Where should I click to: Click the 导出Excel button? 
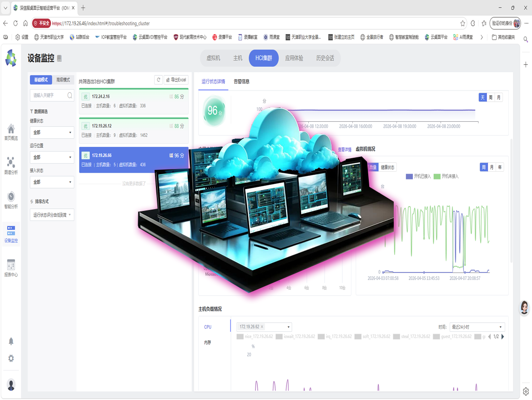click(x=176, y=80)
